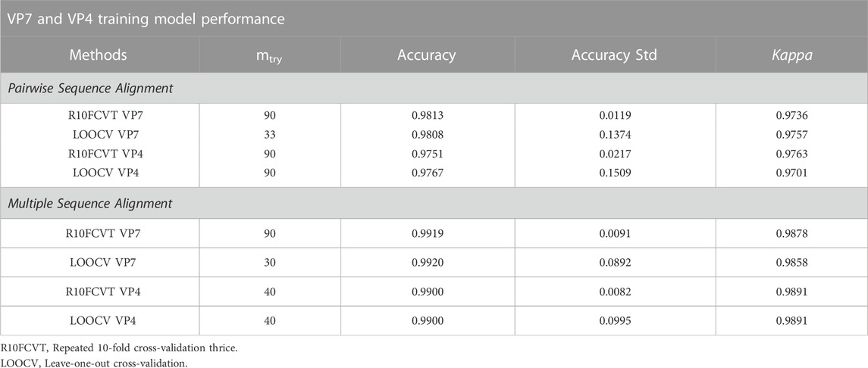Click the 0.1374 accuracy std cell
This screenshot has height=368, width=868.
tap(615, 135)
